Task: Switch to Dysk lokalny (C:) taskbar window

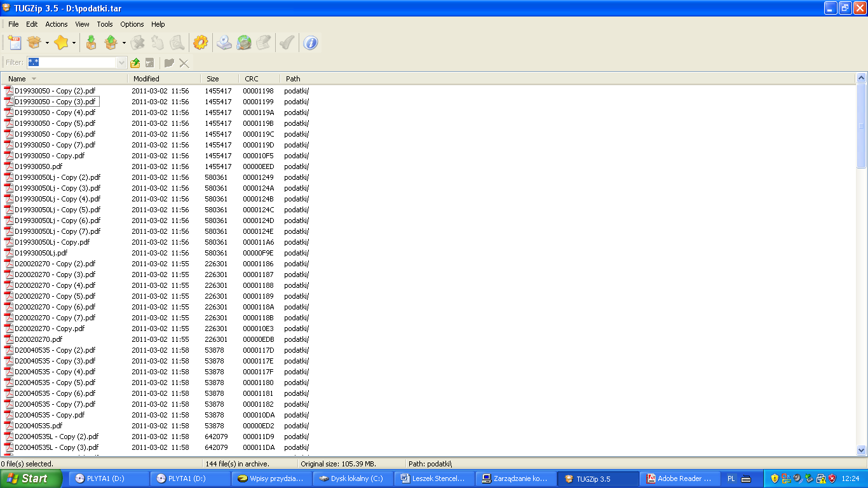Action: (x=352, y=478)
